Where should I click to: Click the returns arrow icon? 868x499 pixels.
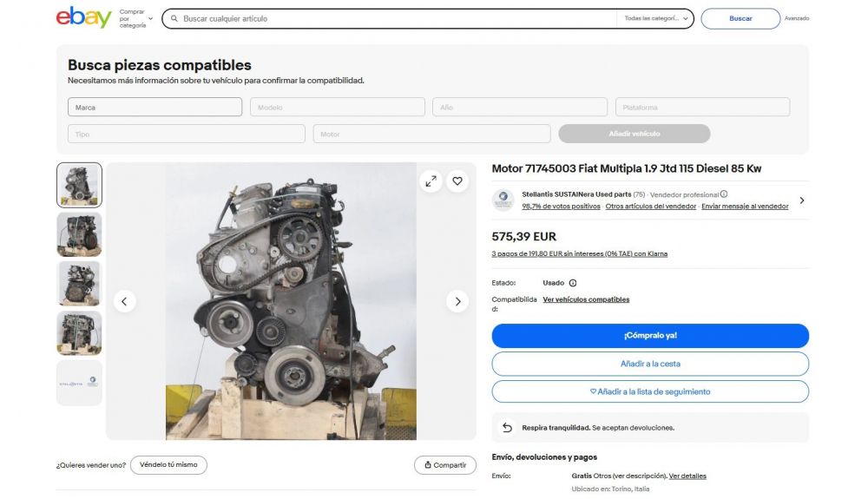click(507, 428)
